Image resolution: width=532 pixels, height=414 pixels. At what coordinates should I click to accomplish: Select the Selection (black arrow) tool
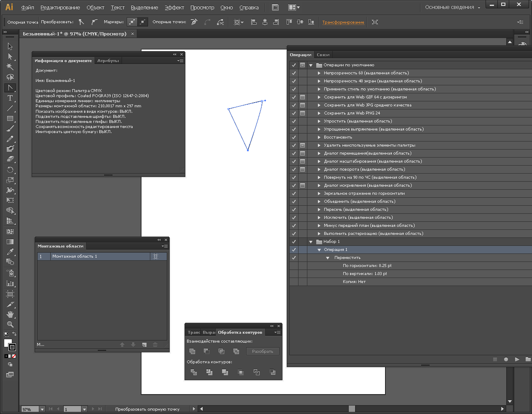pos(10,46)
